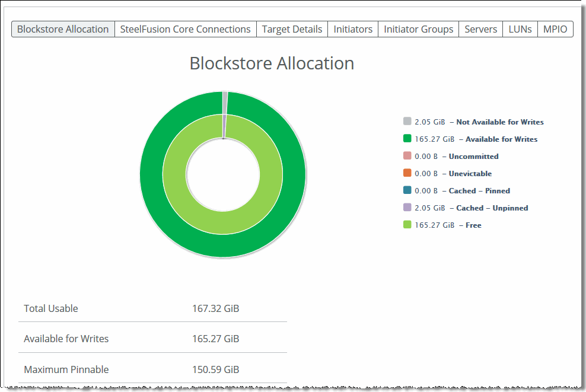Click the teal Cached – Pinned swatch
This screenshot has width=586, height=392.
(x=407, y=190)
